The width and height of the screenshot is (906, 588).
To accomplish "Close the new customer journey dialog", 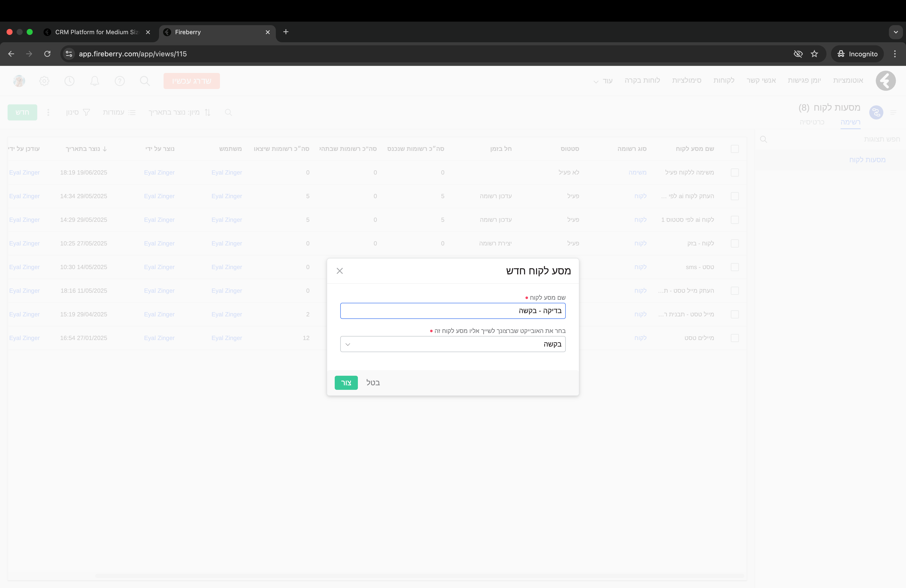I will point(339,271).
